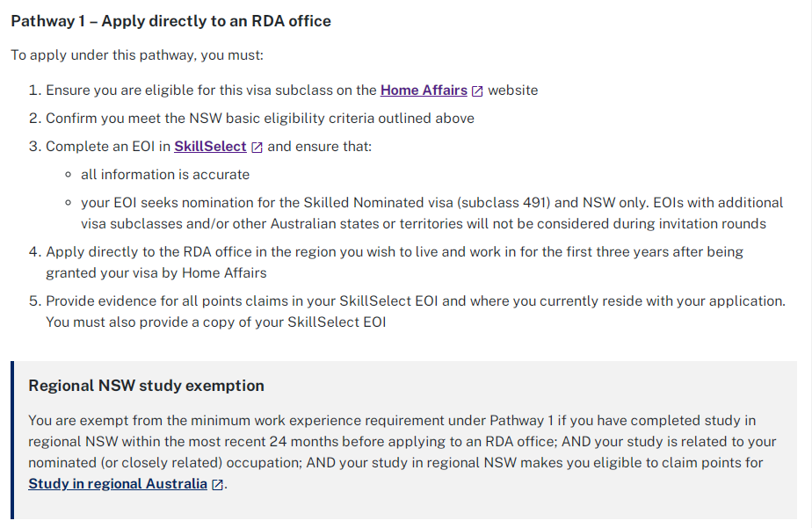Click the Pathway 1 heading

[x=170, y=20]
